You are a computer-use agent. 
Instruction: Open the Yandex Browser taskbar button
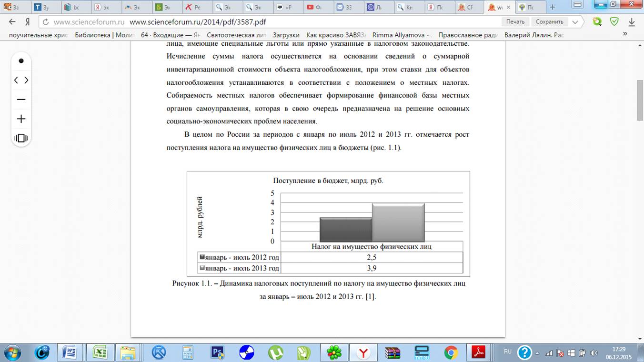[x=364, y=352]
